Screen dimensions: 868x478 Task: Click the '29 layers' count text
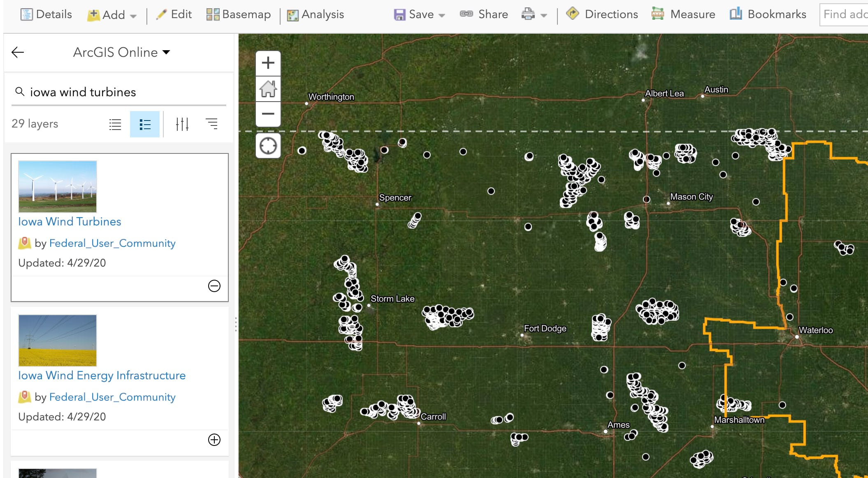coord(35,123)
